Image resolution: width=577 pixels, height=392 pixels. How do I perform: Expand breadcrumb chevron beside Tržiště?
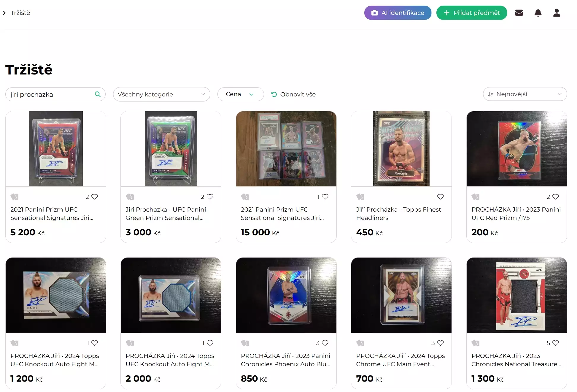click(x=4, y=13)
